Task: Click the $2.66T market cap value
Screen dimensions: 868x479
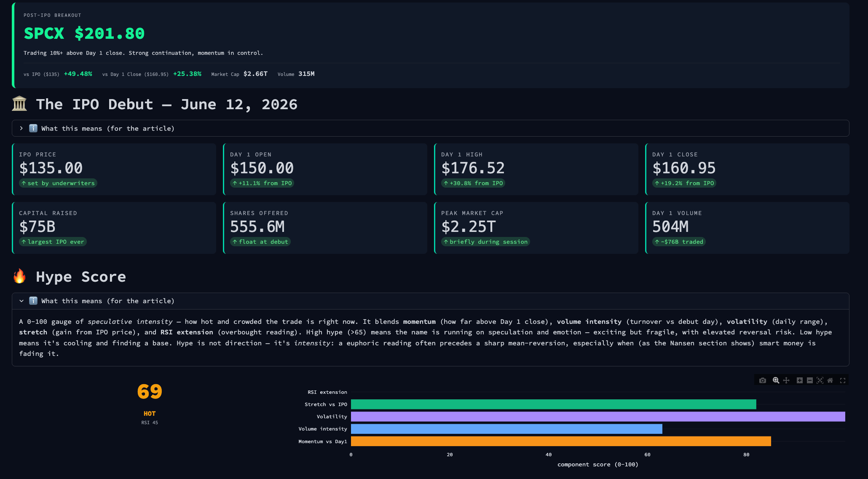Action: pyautogui.click(x=255, y=74)
